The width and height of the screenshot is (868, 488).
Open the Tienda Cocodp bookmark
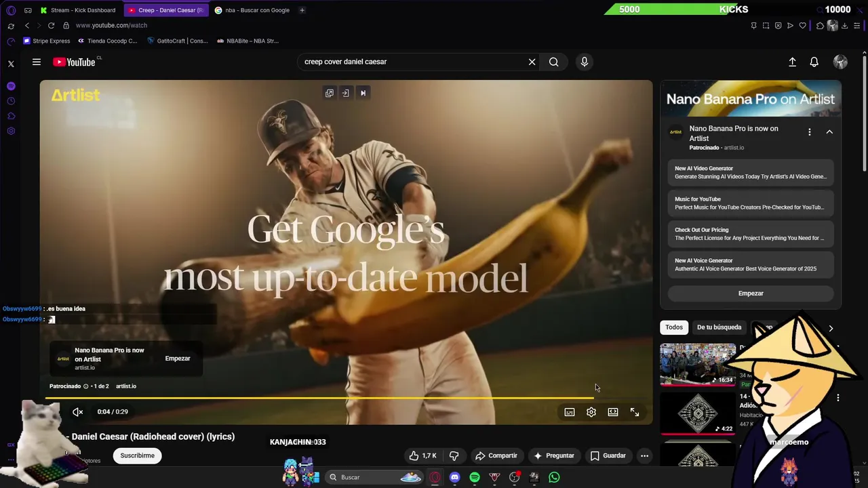[x=107, y=41]
